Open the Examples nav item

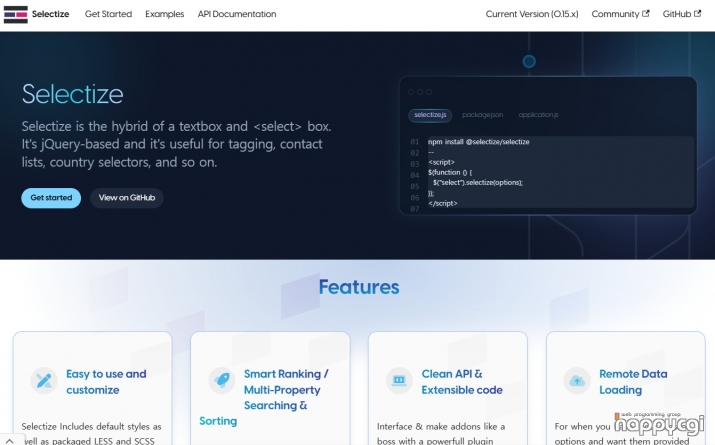click(x=165, y=14)
